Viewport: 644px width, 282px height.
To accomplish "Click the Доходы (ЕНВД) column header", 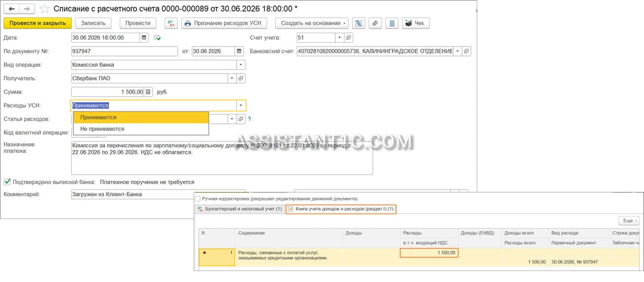I will (x=480, y=233).
